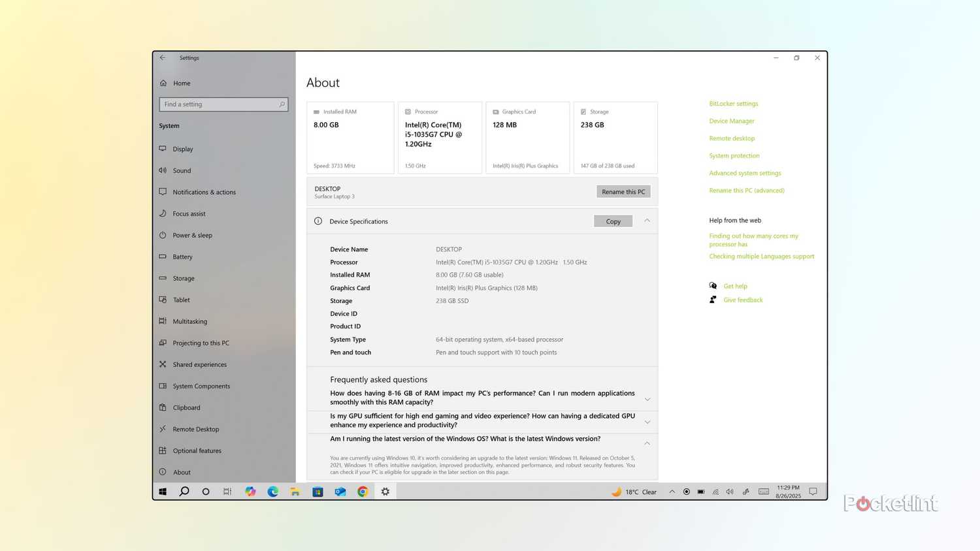This screenshot has height=551, width=980.
Task: Show hidden icons in the system tray
Action: tap(672, 492)
